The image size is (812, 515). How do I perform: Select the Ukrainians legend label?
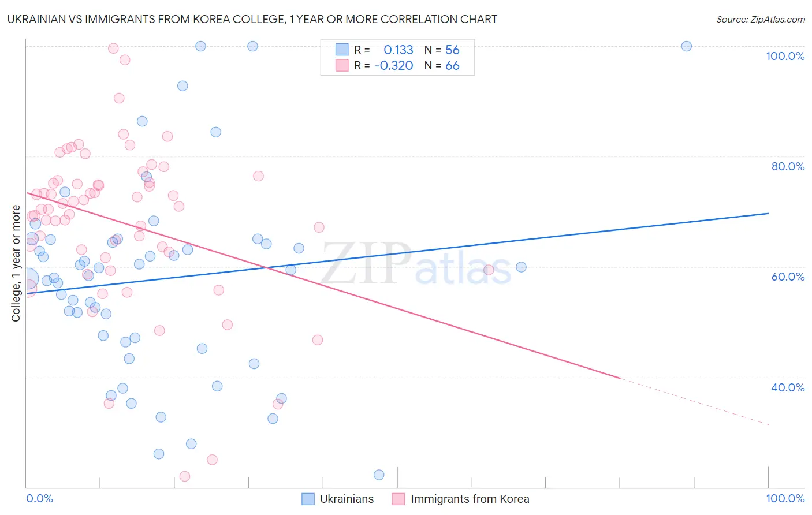pyautogui.click(x=347, y=499)
